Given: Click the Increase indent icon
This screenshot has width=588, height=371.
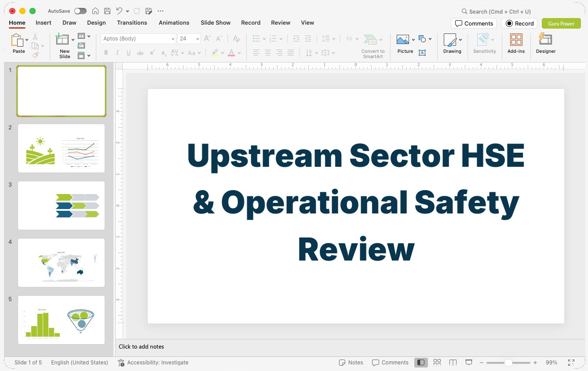Looking at the screenshot, I should 308,39.
